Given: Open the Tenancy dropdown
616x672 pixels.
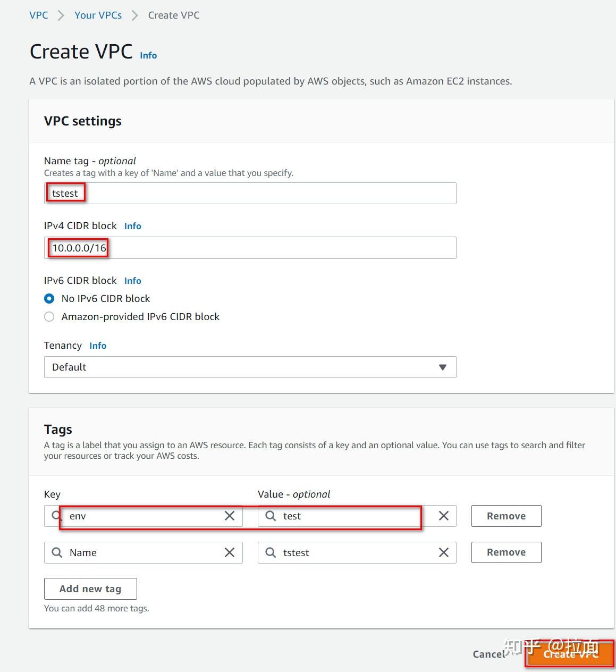Looking at the screenshot, I should [250, 367].
